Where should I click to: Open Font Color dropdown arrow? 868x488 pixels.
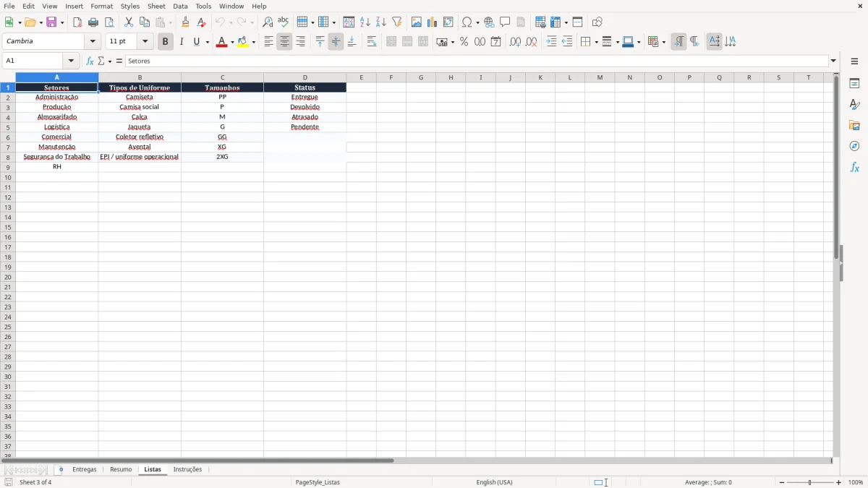232,43
